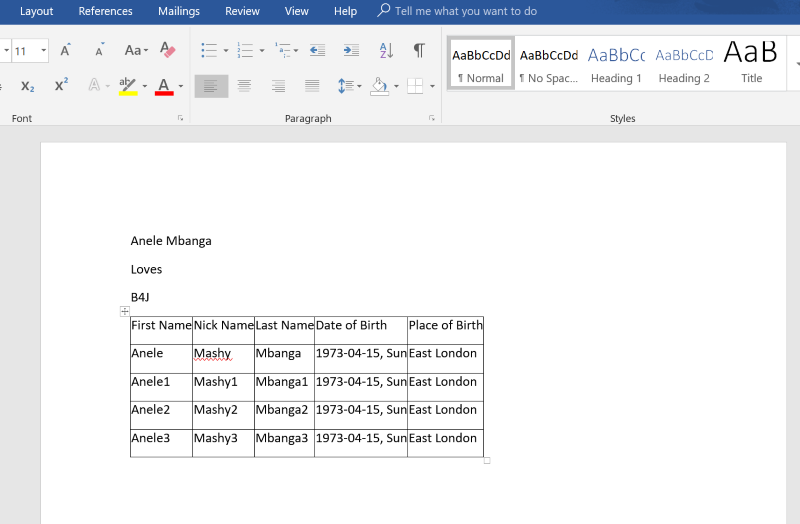Expand borders dropdown arrow

pos(432,86)
